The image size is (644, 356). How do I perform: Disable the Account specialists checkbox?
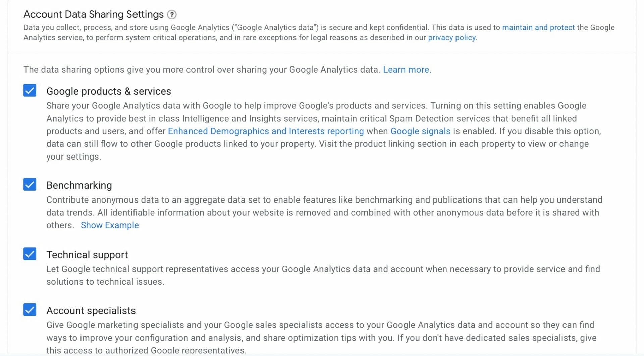pyautogui.click(x=30, y=310)
